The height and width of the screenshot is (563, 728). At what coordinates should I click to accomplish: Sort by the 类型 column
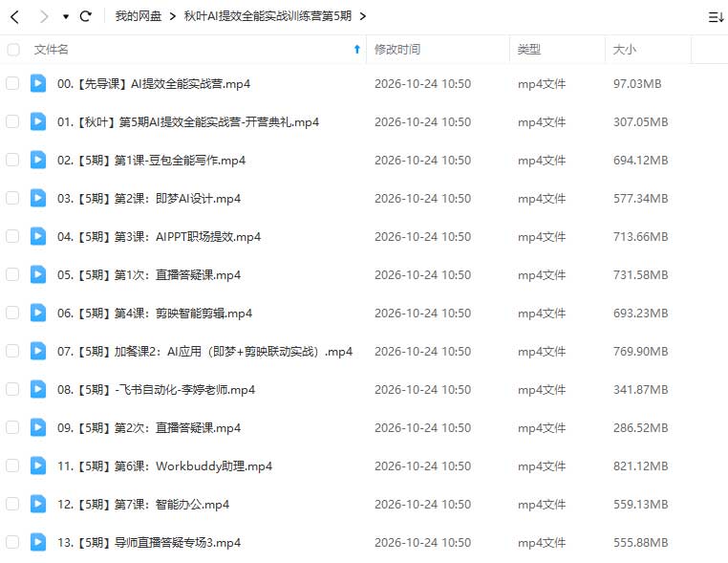tap(529, 50)
